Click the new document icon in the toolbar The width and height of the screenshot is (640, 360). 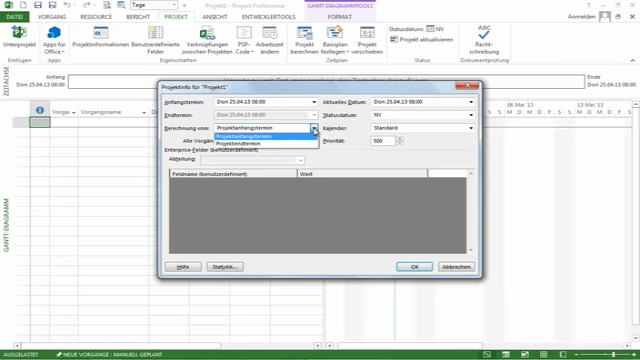pos(23,5)
